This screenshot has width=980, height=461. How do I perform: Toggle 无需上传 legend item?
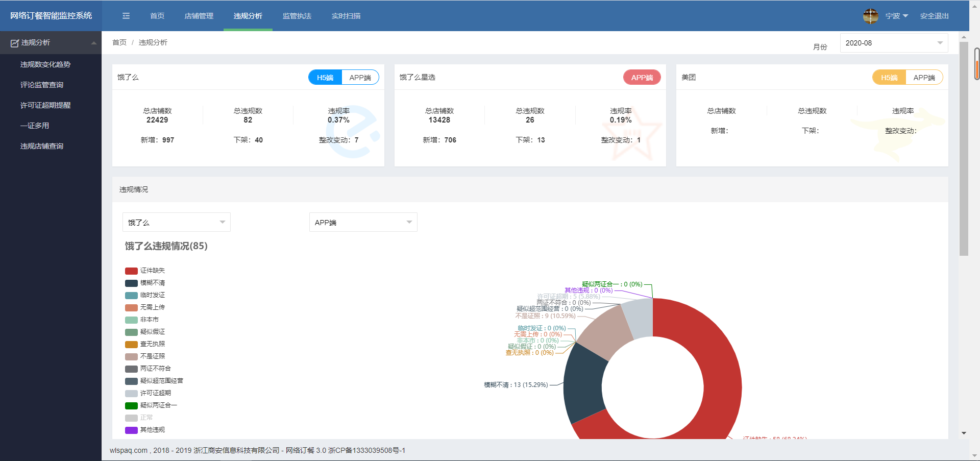[145, 307]
